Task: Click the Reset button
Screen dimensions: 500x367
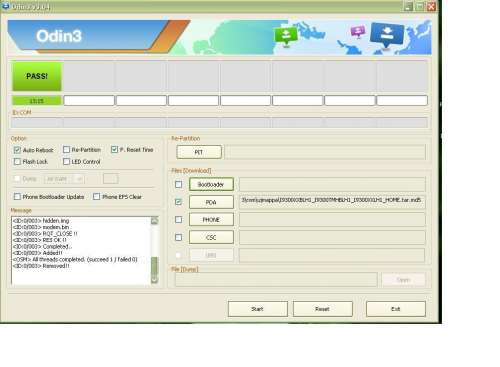Action: (323, 309)
